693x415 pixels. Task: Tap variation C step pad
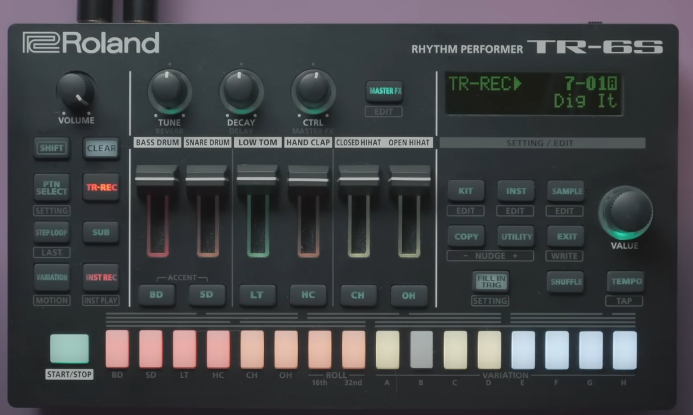[455, 350]
